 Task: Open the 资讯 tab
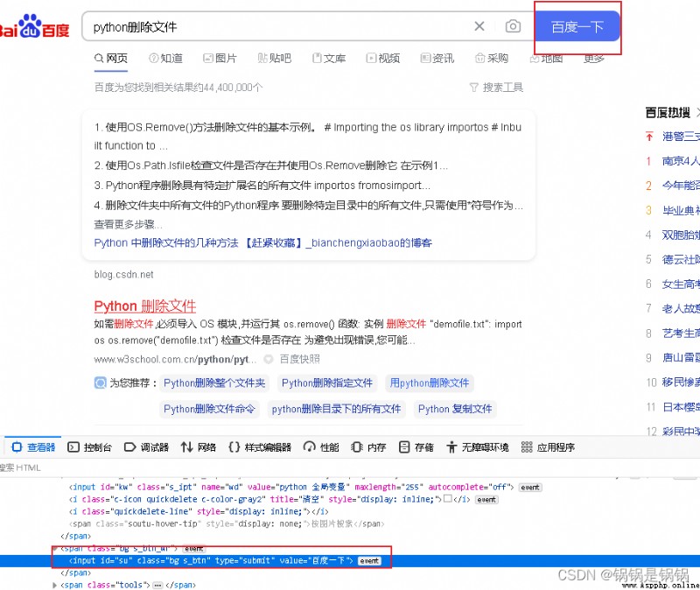tap(437, 58)
